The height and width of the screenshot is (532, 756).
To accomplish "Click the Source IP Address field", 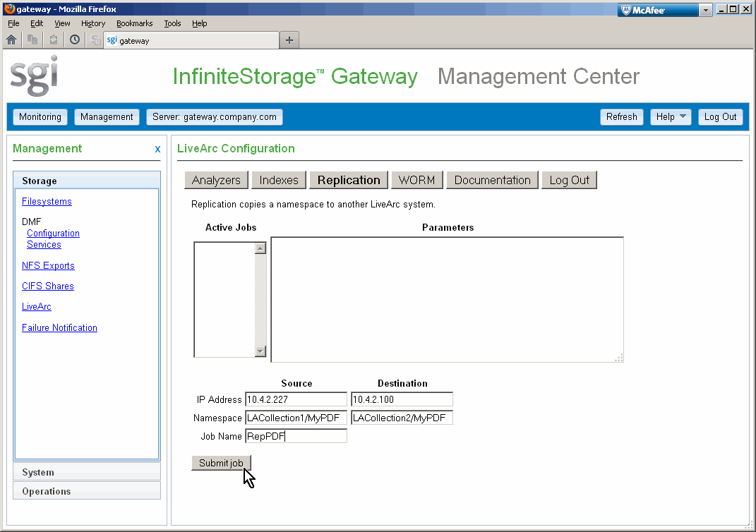I will [x=296, y=399].
